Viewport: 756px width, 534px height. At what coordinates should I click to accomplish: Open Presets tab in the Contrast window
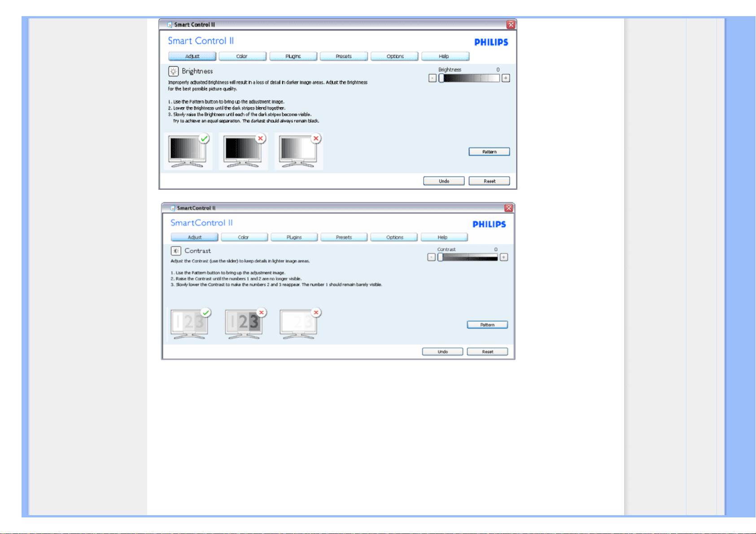click(x=344, y=238)
